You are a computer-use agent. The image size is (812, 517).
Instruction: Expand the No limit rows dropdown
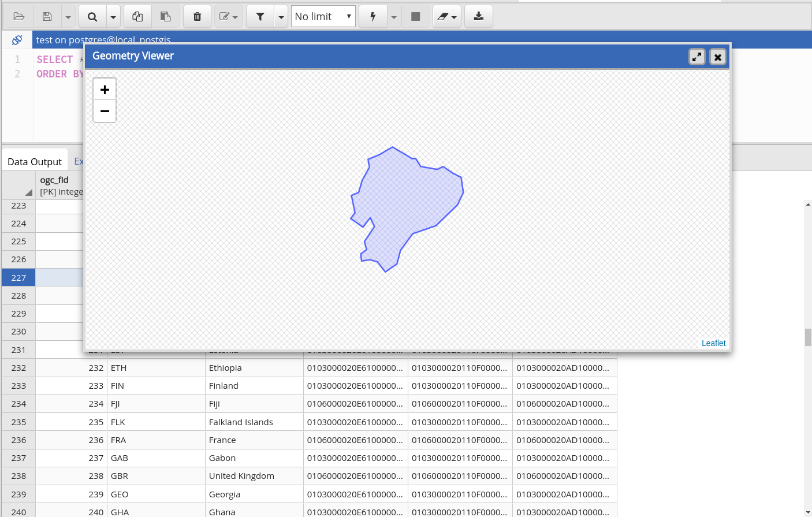(x=323, y=17)
